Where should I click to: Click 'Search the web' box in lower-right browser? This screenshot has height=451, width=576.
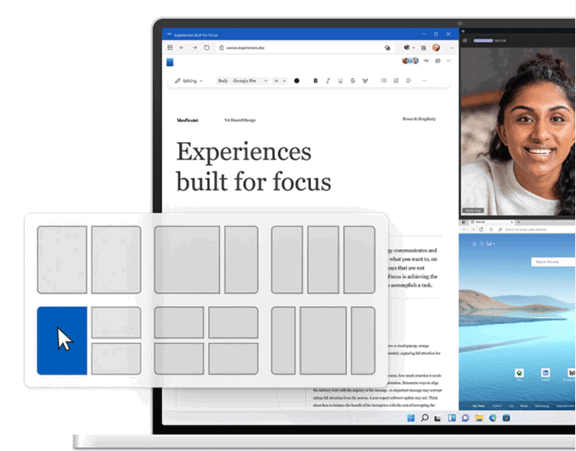coord(553,262)
